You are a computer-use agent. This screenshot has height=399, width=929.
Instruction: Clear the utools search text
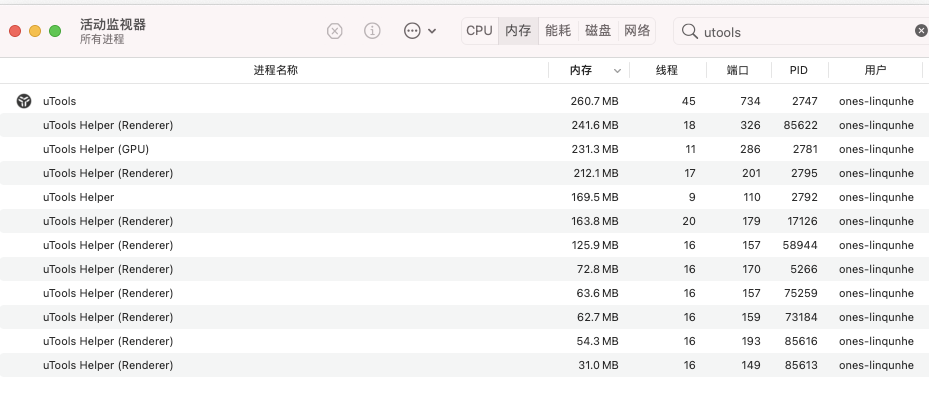point(921,31)
